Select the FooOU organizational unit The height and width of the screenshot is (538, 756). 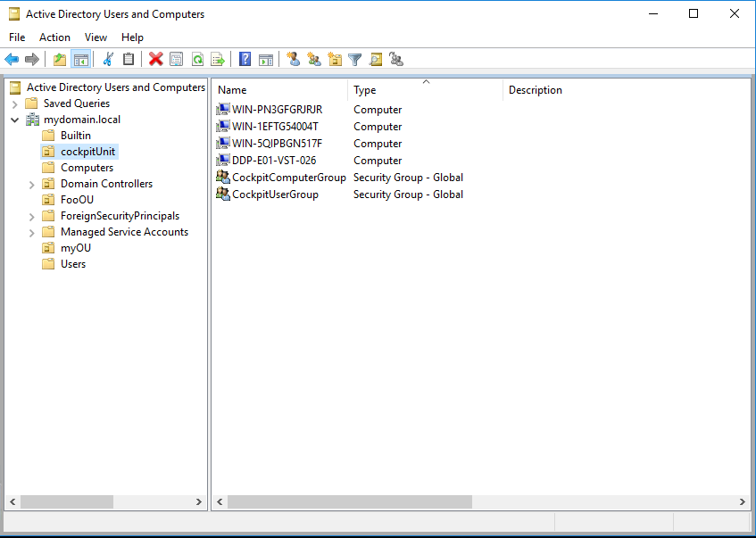(x=77, y=200)
